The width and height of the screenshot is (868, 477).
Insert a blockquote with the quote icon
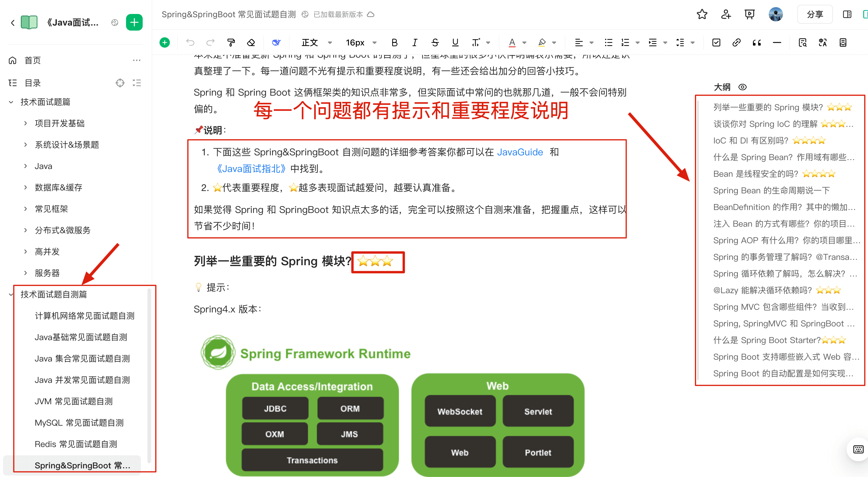tap(757, 42)
